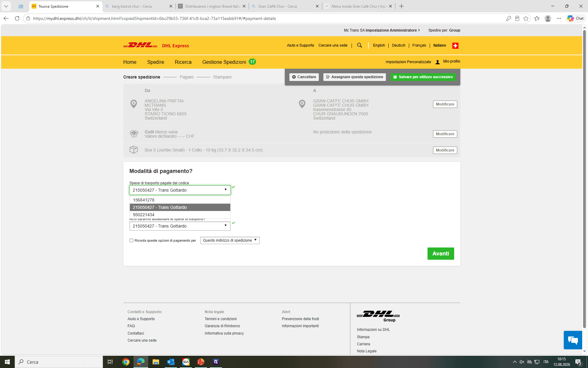Image resolution: width=588 pixels, height=368 pixels.
Task: Open the browser profile avatar
Action: [548, 18]
